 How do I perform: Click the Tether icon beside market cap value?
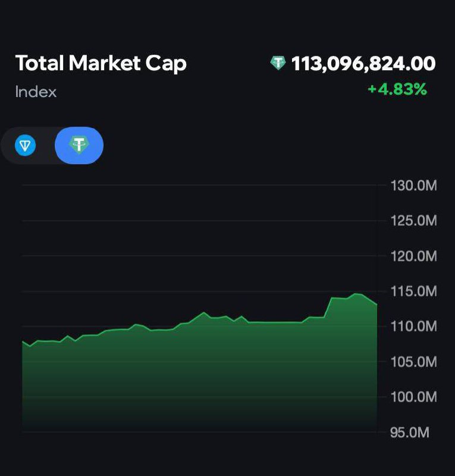point(278,63)
